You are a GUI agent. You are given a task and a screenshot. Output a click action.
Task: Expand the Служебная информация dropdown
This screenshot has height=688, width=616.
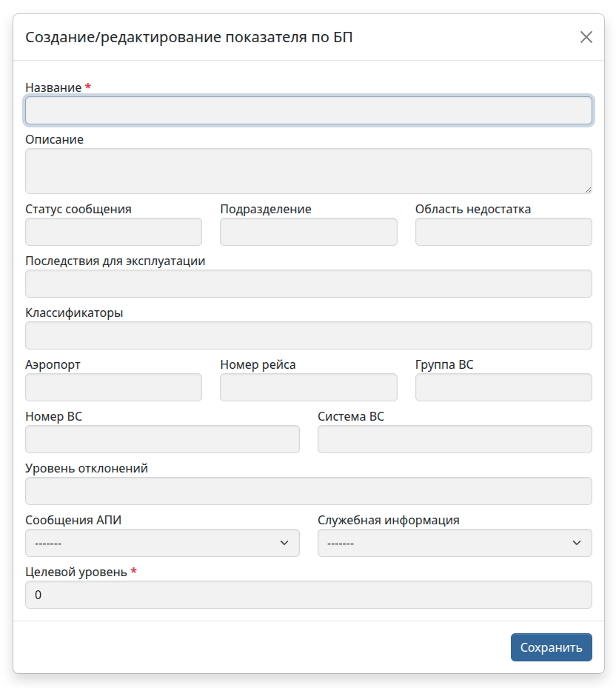pos(455,543)
